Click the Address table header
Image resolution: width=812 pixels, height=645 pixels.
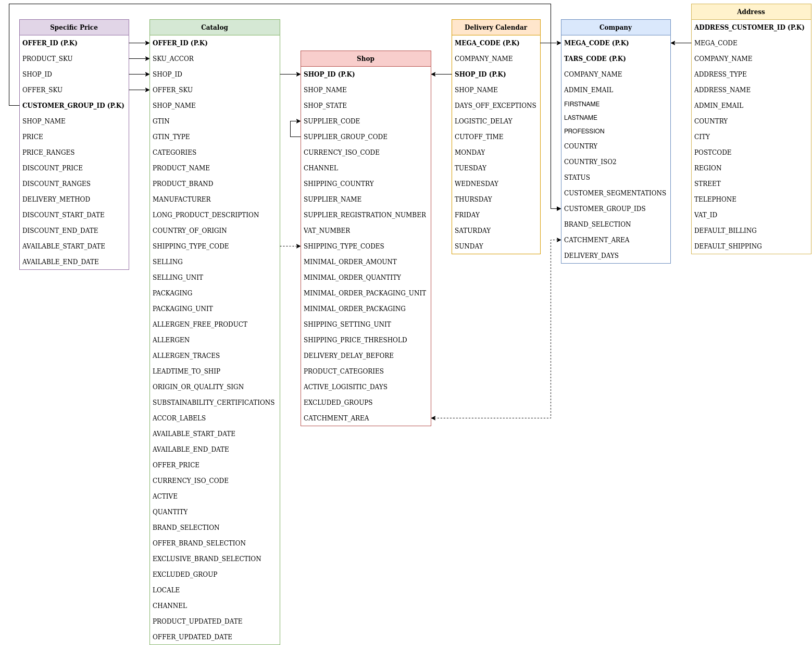click(x=751, y=11)
